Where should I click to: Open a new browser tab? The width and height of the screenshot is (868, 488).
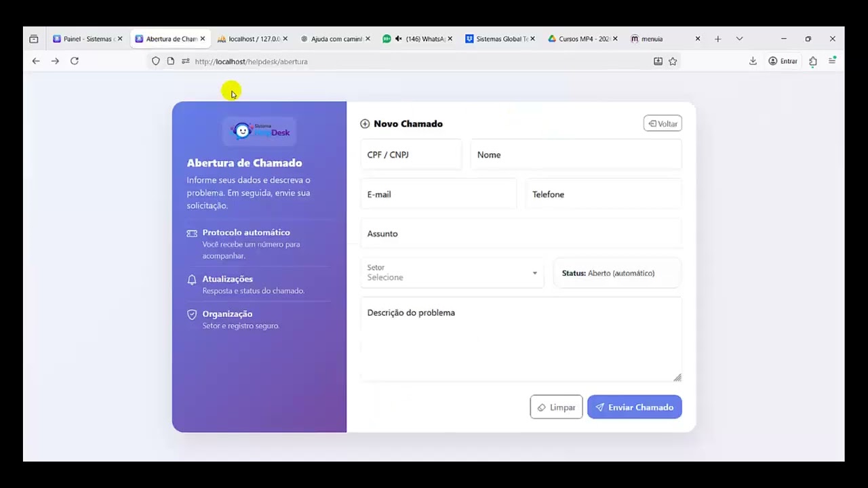[717, 39]
